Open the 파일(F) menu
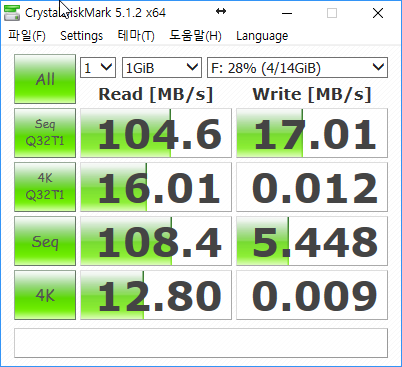 27,36
